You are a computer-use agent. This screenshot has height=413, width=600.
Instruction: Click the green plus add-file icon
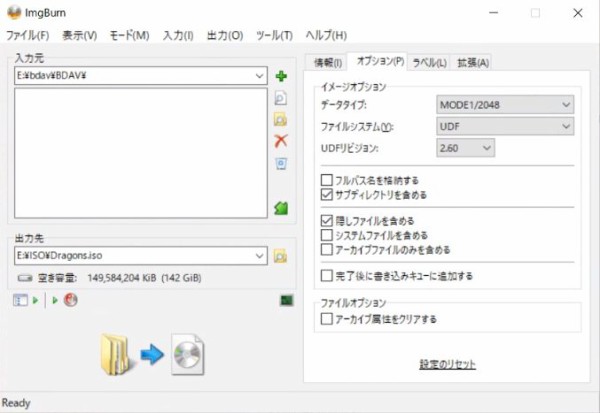click(x=281, y=76)
